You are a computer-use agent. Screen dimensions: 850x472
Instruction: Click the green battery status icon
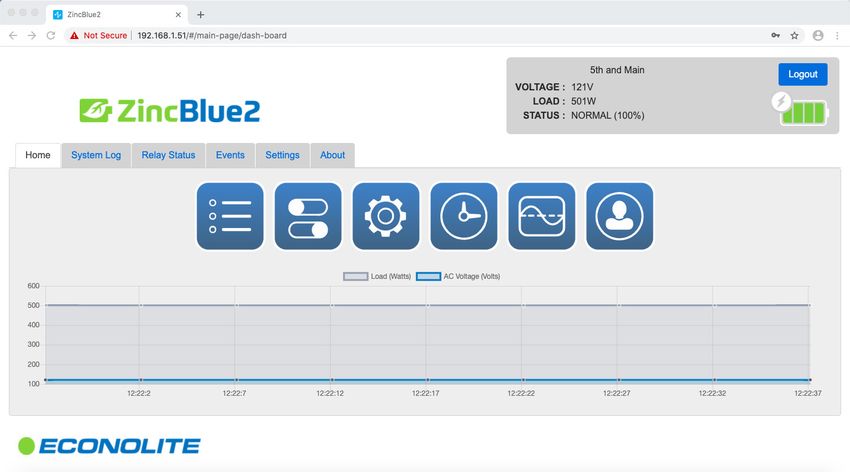(804, 113)
